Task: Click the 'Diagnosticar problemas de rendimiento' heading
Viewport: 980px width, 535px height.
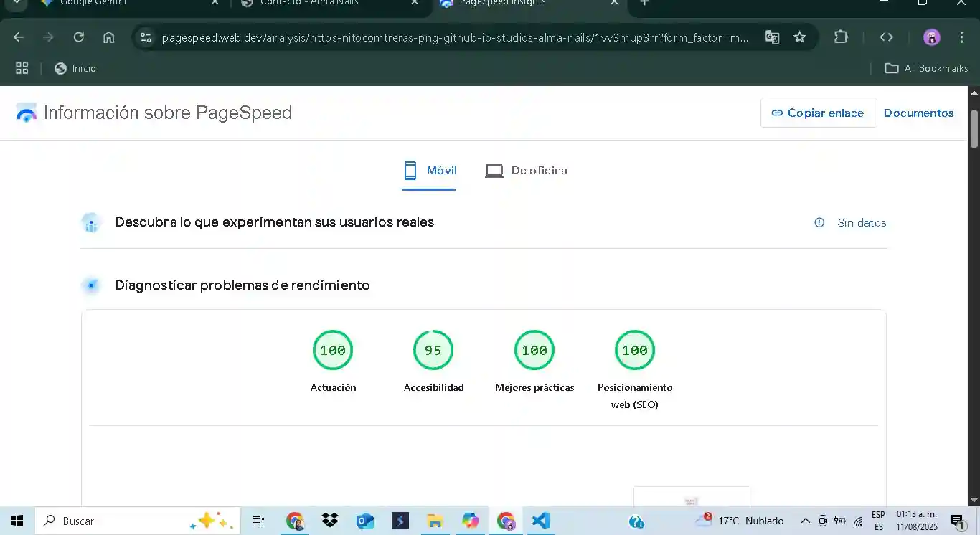Action: [242, 285]
